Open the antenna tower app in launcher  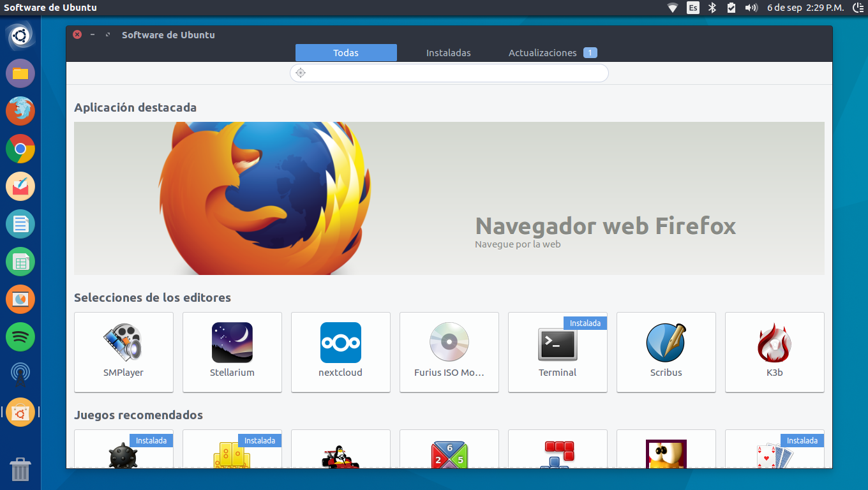pyautogui.click(x=20, y=375)
